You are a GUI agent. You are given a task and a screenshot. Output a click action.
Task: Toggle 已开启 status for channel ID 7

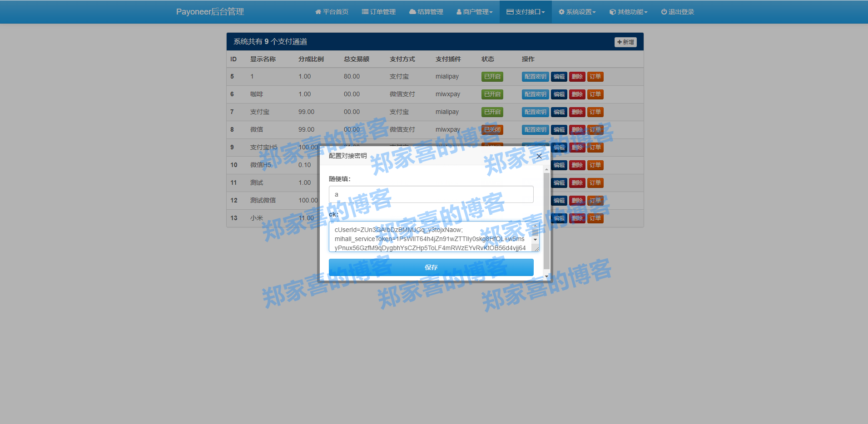point(492,112)
